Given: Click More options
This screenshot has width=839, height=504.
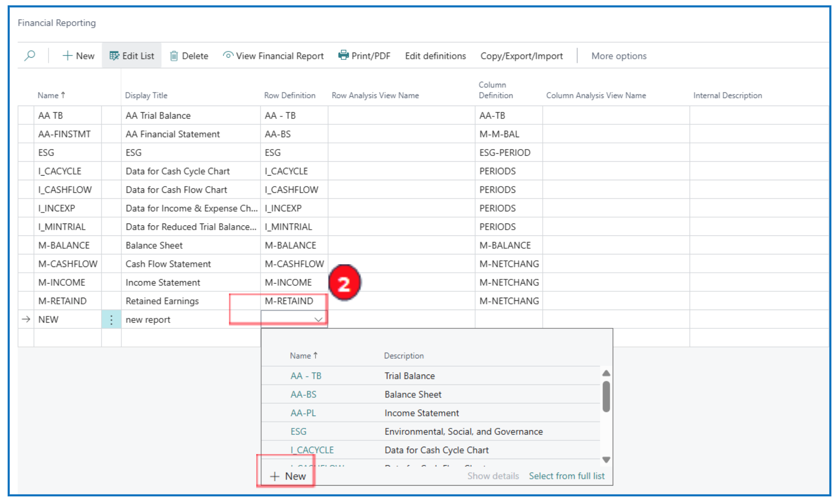Looking at the screenshot, I should tap(618, 56).
